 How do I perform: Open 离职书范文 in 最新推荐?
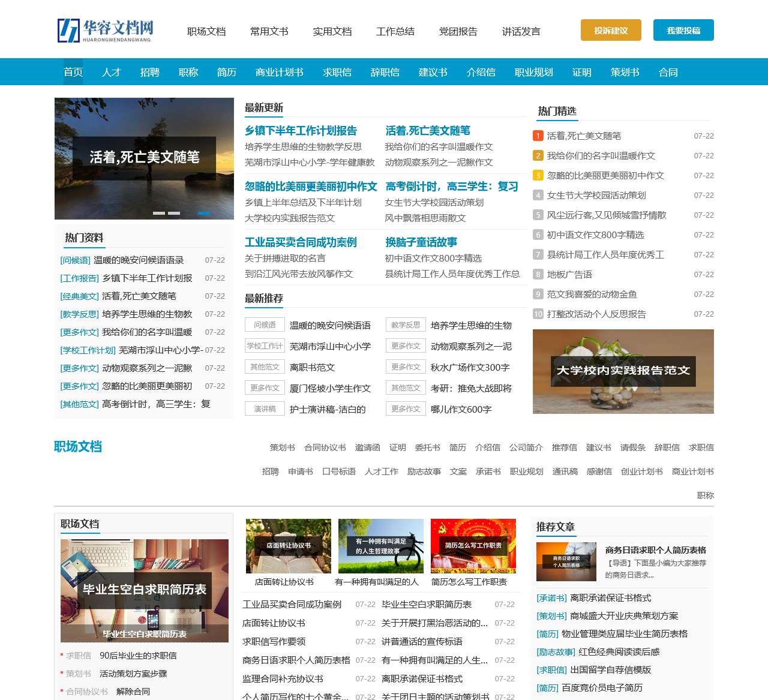312,367
